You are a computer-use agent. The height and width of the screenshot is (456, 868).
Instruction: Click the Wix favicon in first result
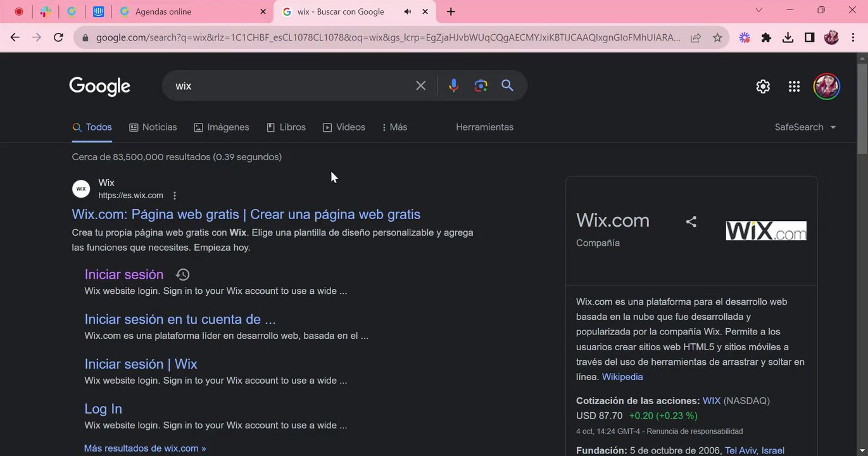(81, 189)
